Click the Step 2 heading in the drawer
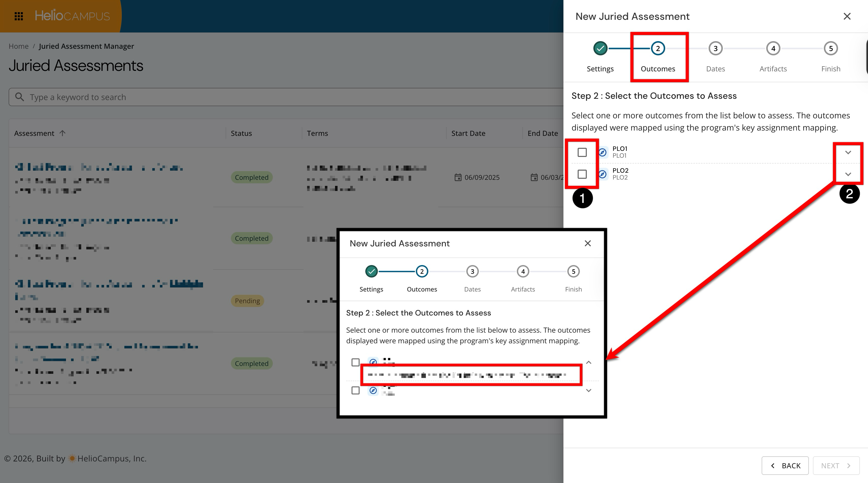 (654, 96)
